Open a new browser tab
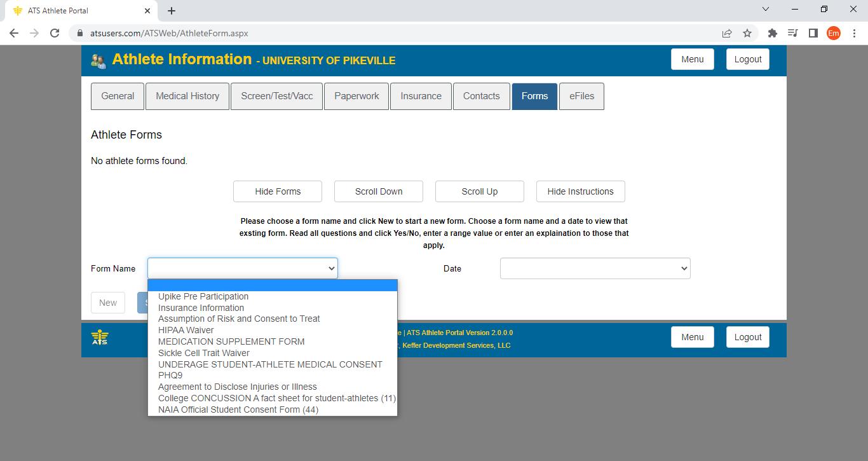Viewport: 868px width, 461px height. [172, 11]
